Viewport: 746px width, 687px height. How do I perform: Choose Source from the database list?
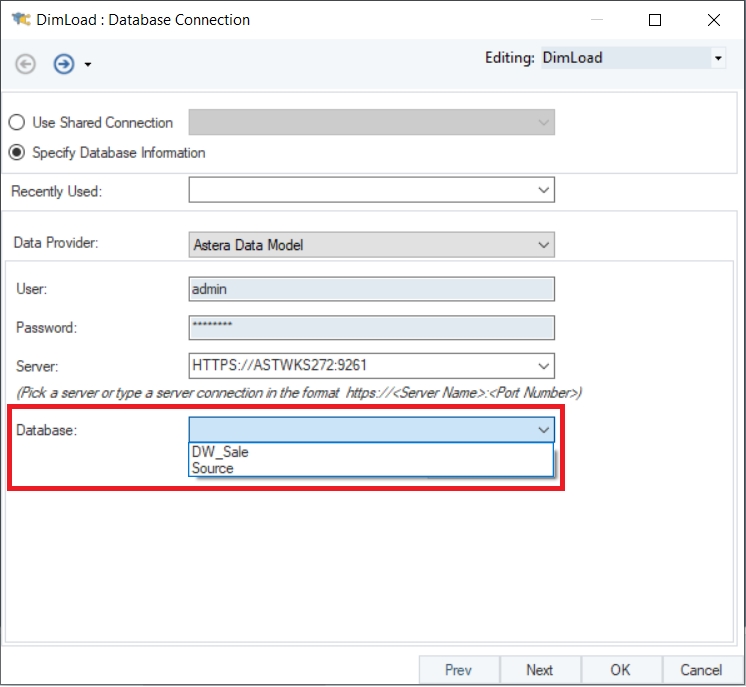(213, 468)
